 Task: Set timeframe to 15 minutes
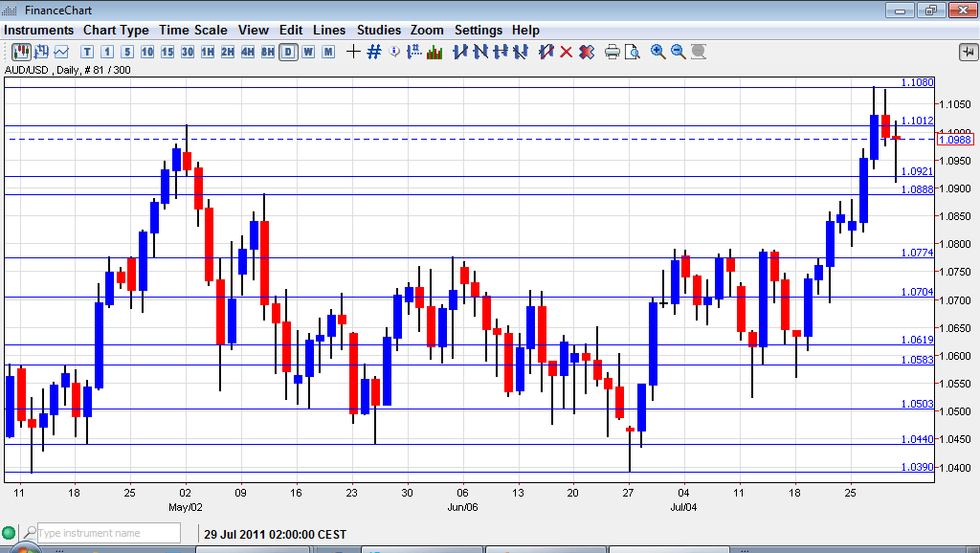(167, 52)
